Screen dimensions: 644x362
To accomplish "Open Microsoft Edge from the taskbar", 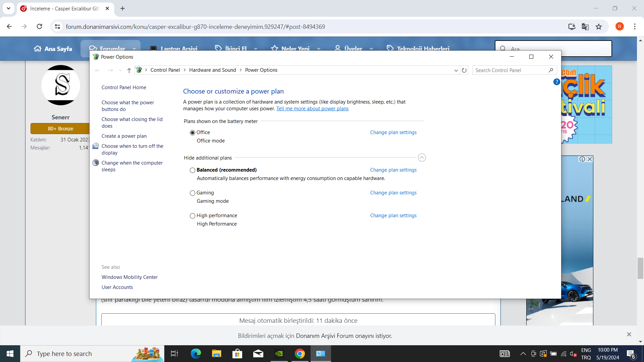I will pyautogui.click(x=196, y=354).
